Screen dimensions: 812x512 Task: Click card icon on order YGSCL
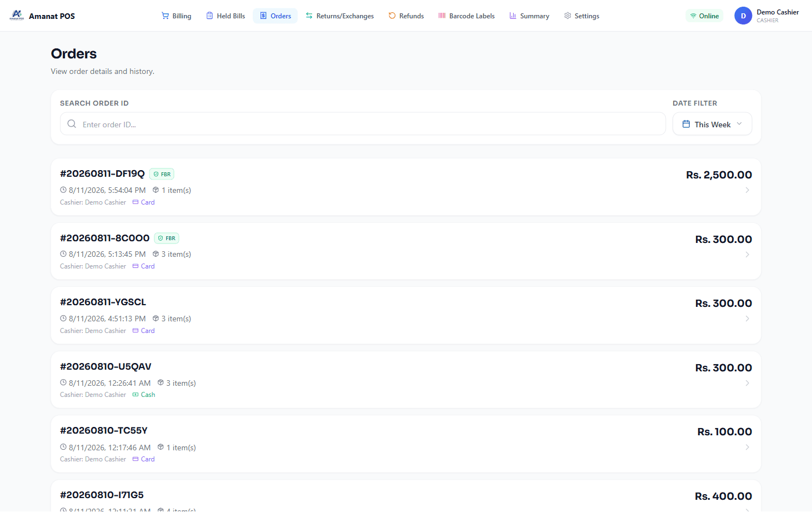coord(136,330)
